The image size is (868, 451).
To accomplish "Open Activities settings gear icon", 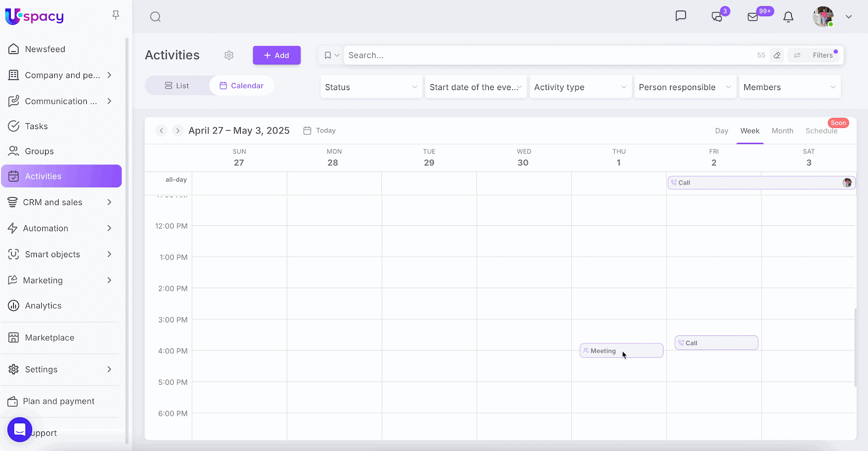I will click(x=229, y=55).
